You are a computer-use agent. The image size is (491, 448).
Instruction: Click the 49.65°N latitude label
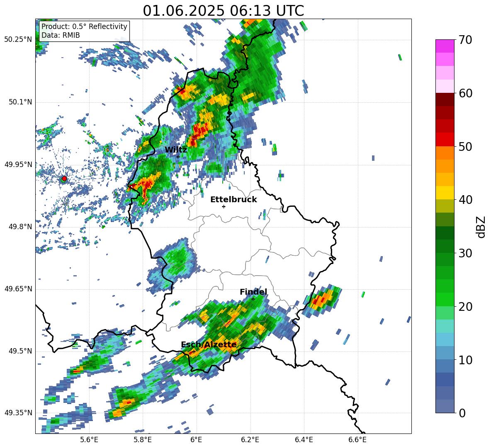18,289
